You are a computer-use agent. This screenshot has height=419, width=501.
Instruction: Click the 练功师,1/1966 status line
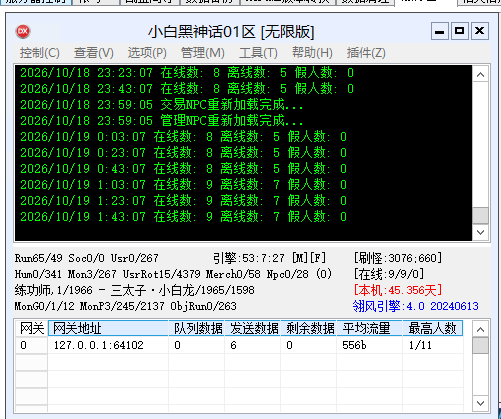tap(134, 290)
